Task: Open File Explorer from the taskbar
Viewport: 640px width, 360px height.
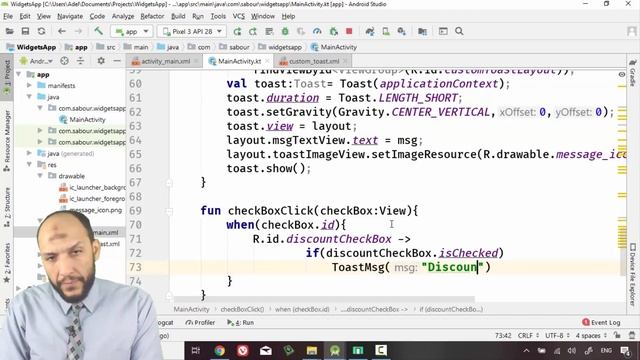Action: tap(312, 350)
